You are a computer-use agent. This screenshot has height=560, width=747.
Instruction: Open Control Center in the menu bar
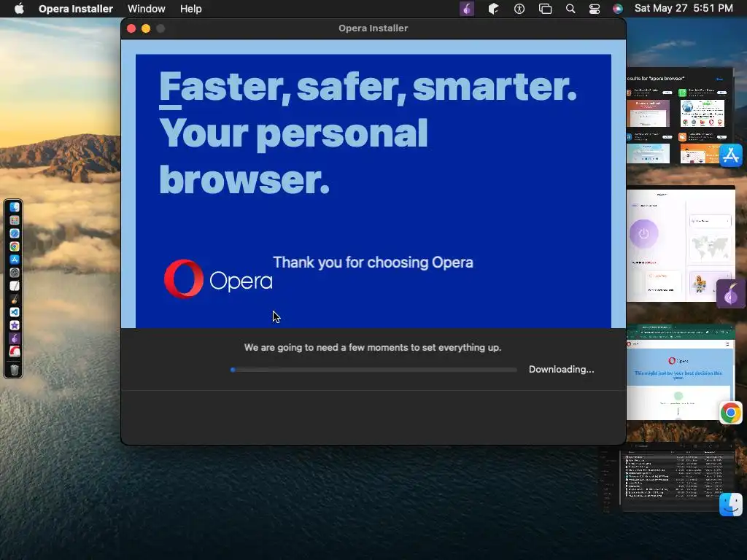(x=595, y=9)
